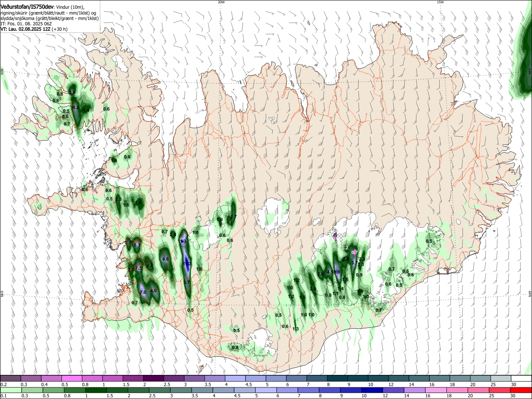Click the 4.0 precipitation value beside 7.0

(x=154, y=291)
